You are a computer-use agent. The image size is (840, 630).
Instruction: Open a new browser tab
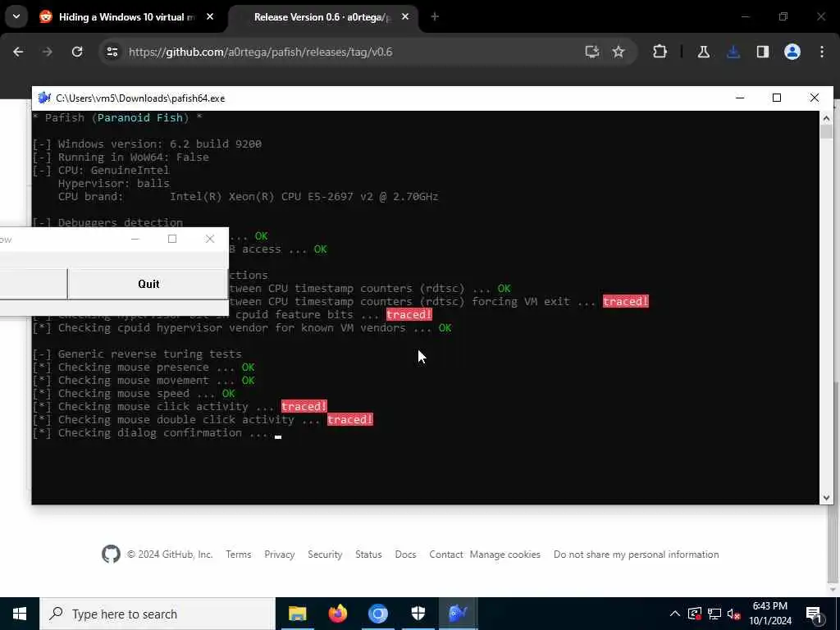(x=435, y=17)
